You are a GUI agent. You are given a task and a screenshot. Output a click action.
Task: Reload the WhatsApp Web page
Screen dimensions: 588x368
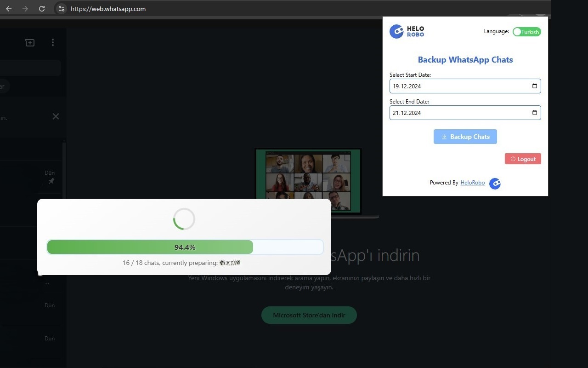click(x=42, y=9)
